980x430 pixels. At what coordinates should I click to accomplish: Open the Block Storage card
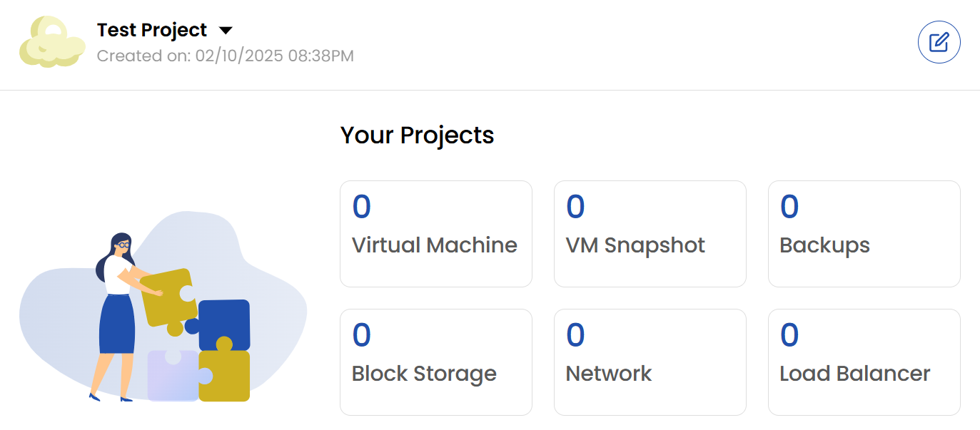point(435,362)
